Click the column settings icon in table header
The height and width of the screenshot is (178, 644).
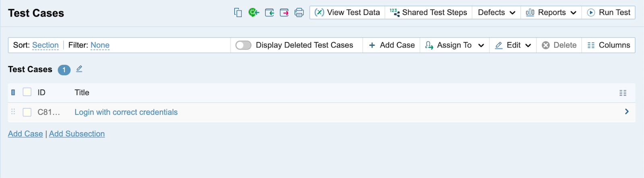pos(623,93)
